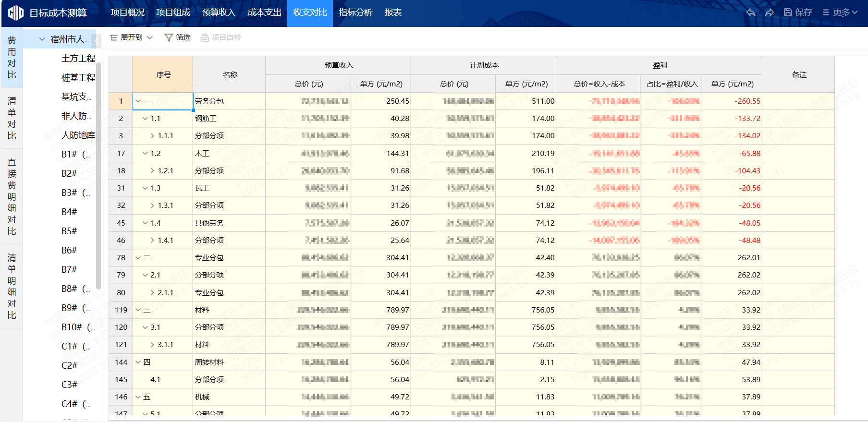
Task: Select 清单对比 in the side panel
Action: pos(12,119)
